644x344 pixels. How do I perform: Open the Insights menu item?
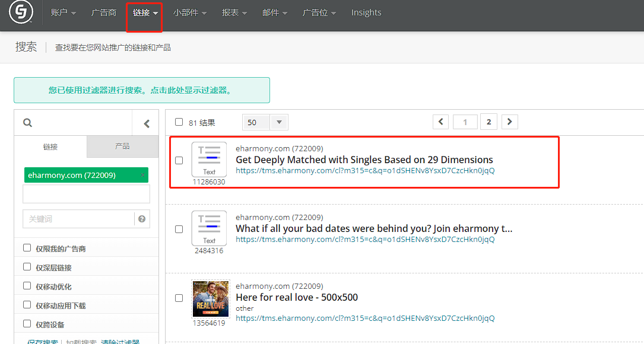366,12
